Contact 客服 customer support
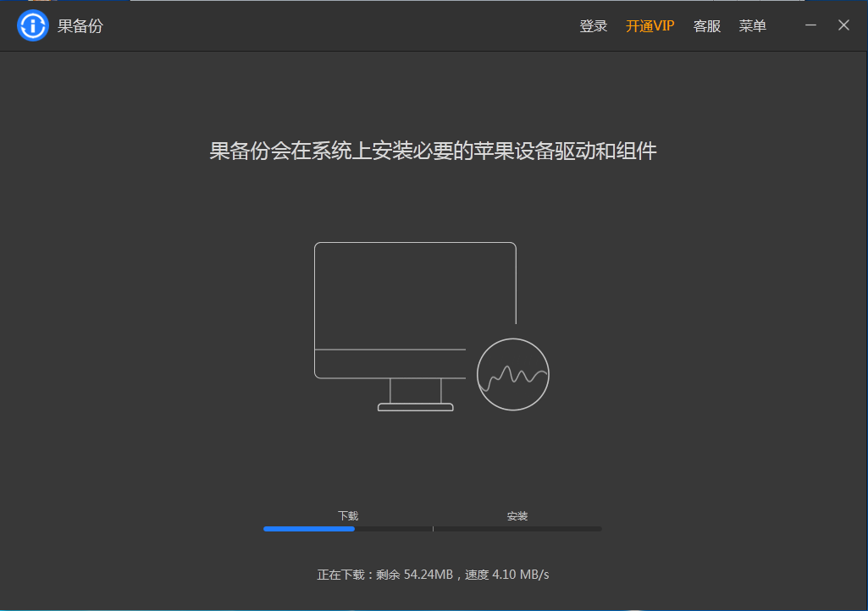Screen dimensions: 868x611 click(706, 25)
